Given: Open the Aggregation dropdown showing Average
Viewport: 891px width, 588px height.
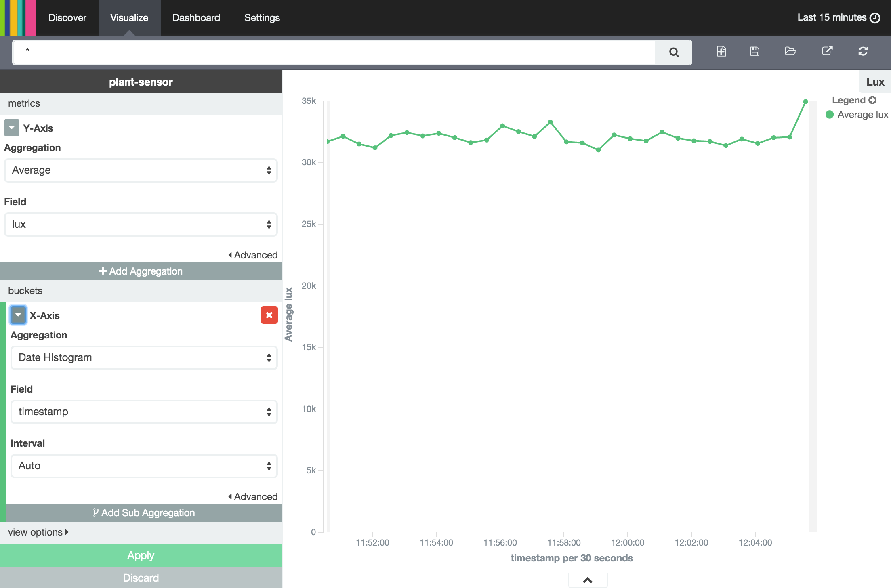Looking at the screenshot, I should point(141,170).
